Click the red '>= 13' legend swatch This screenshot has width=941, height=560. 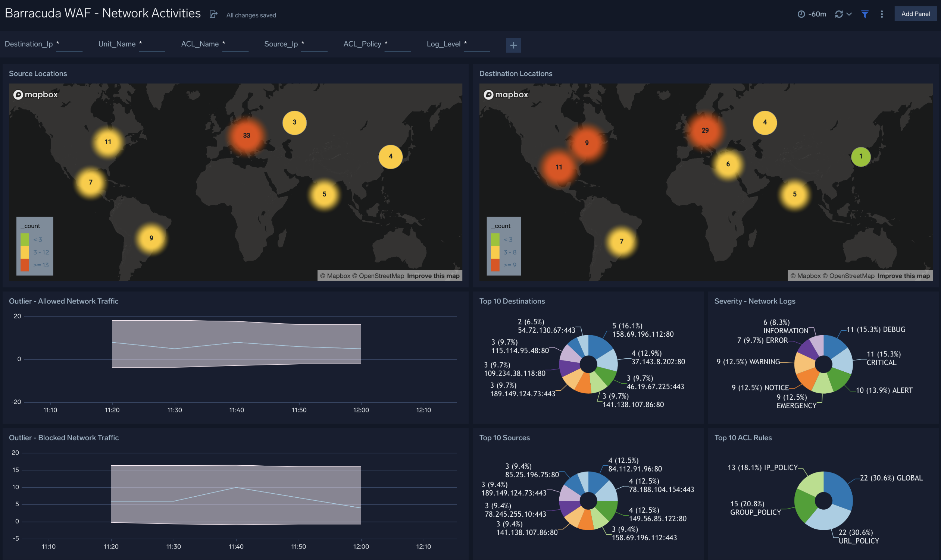click(x=25, y=265)
